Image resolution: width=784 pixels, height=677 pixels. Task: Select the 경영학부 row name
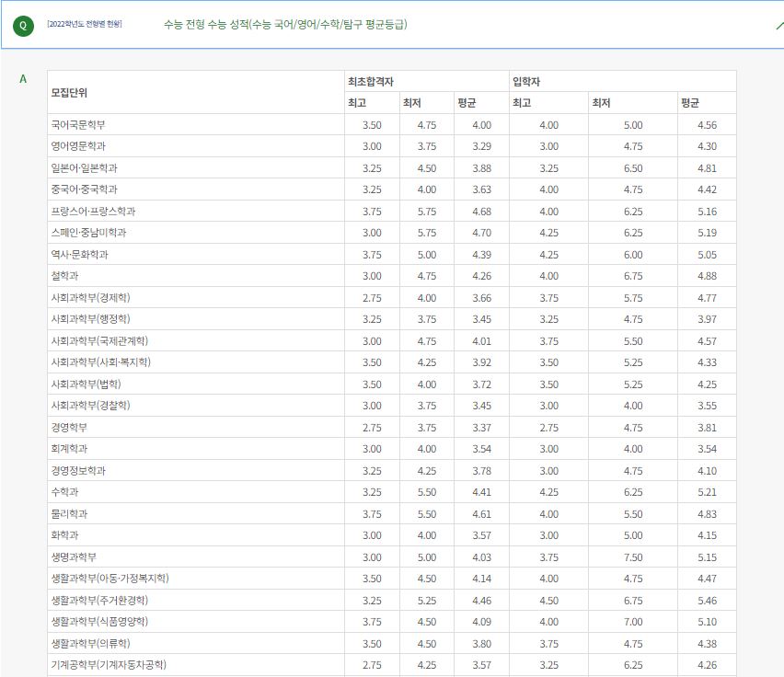click(69, 427)
